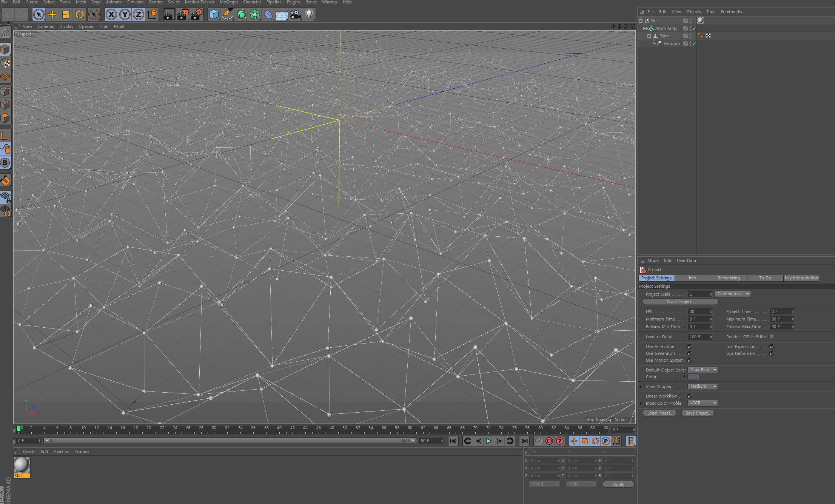The image size is (835, 504).
Task: Open Edit Render Settings gear clapperboard
Action: (197, 15)
